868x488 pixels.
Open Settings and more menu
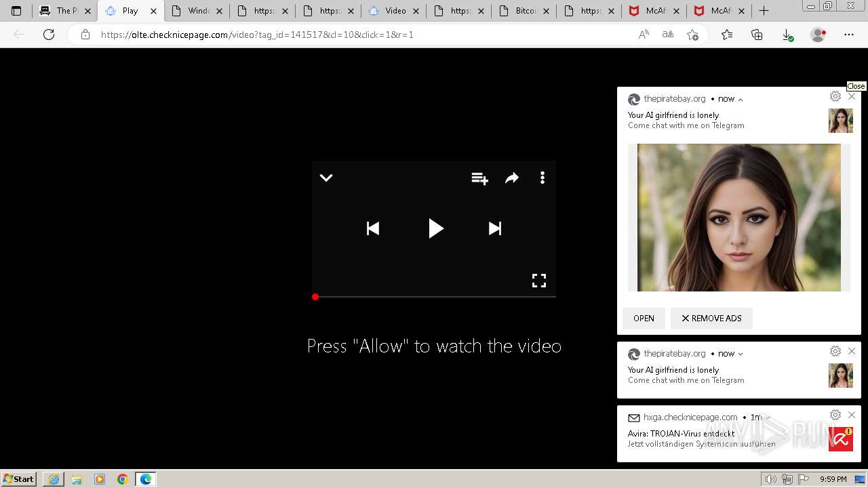point(849,35)
